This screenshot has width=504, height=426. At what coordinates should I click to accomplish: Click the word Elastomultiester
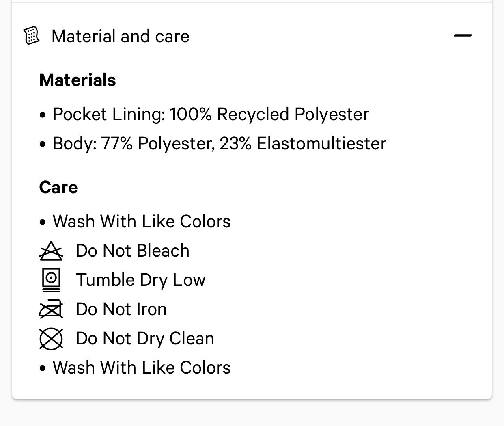(x=321, y=144)
